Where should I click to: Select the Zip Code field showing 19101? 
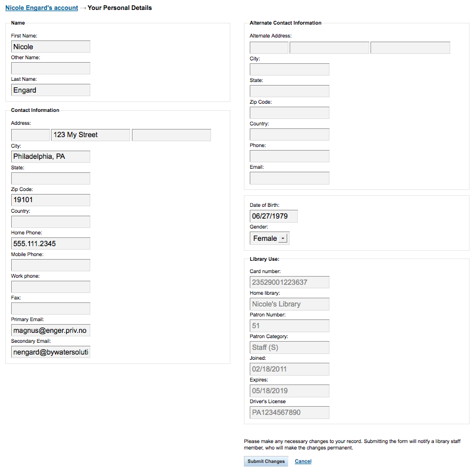50,200
